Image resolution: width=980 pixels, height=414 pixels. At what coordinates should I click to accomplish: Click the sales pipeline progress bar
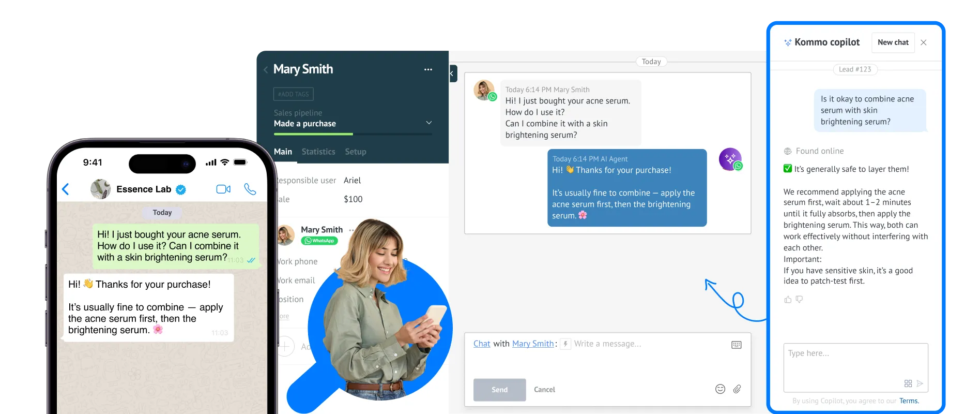(353, 134)
